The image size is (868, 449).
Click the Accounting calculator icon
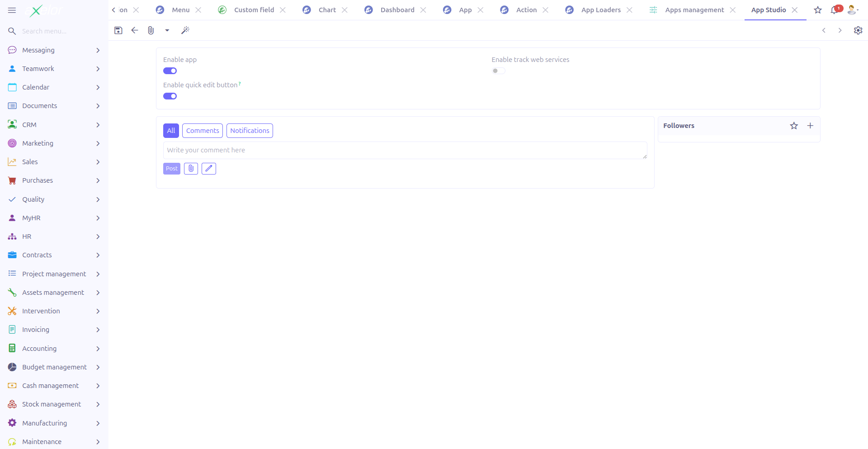(x=12, y=349)
